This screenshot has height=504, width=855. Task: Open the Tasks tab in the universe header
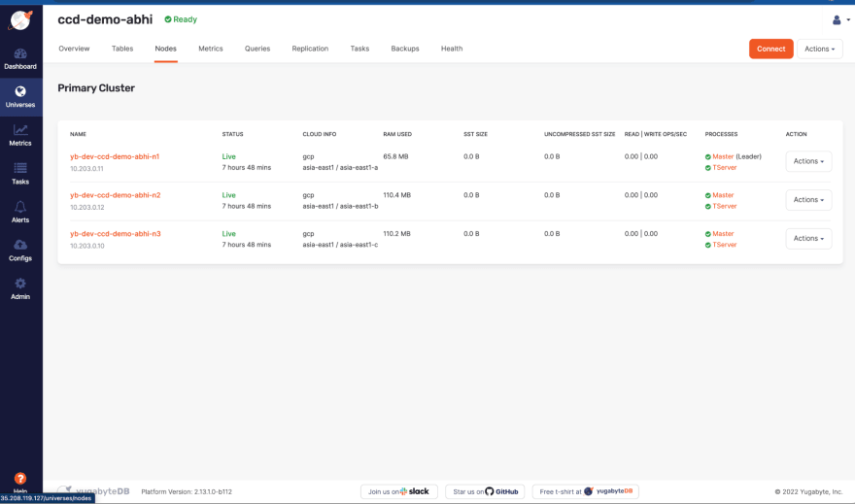359,49
